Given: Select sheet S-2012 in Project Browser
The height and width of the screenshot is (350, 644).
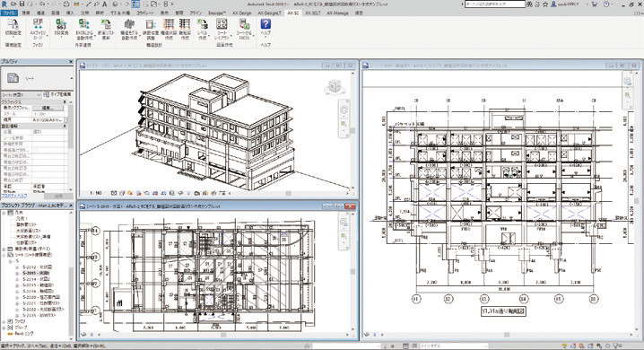Looking at the screenshot, I should (37, 267).
